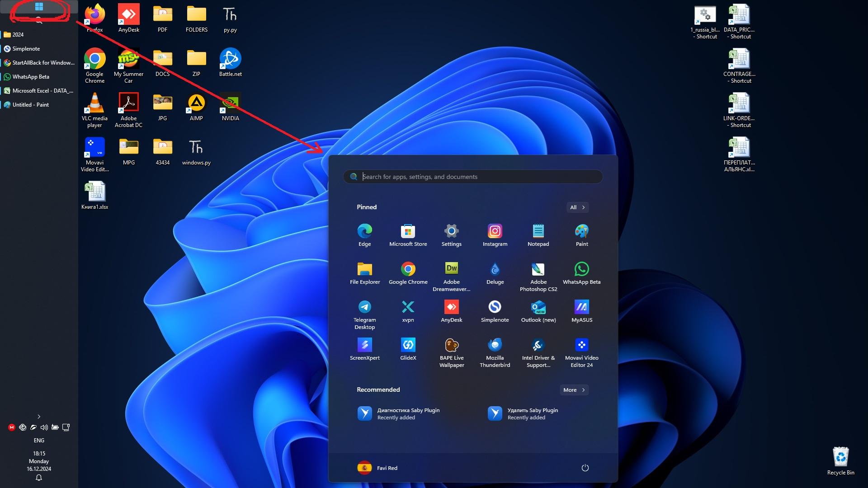The height and width of the screenshot is (488, 868).
Task: Open MyASUS pinned app
Action: click(x=581, y=311)
